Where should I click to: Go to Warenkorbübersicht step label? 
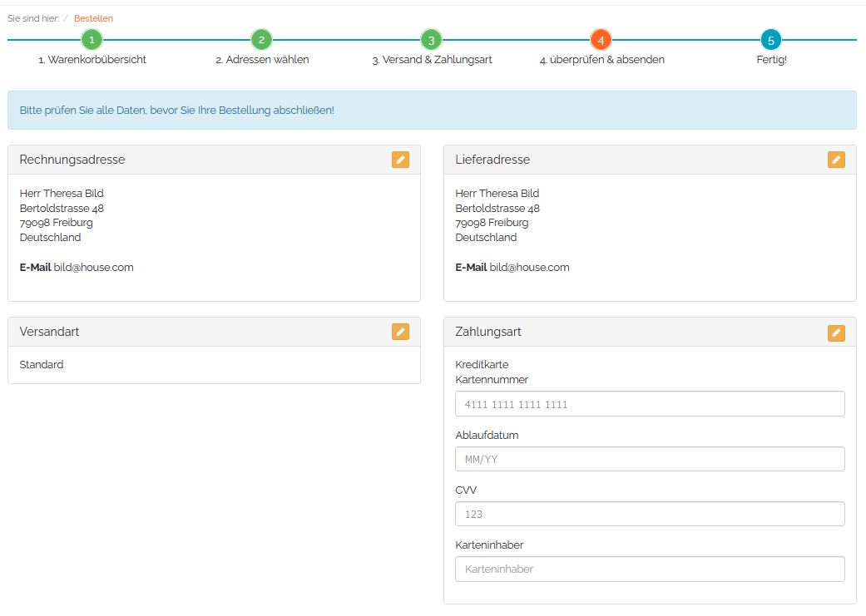click(92, 60)
